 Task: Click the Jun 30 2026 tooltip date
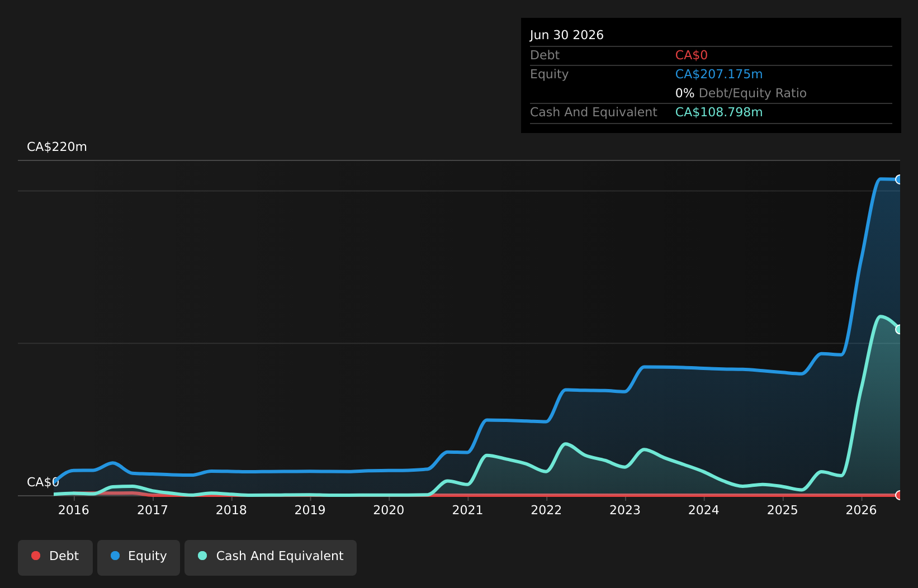pos(567,35)
